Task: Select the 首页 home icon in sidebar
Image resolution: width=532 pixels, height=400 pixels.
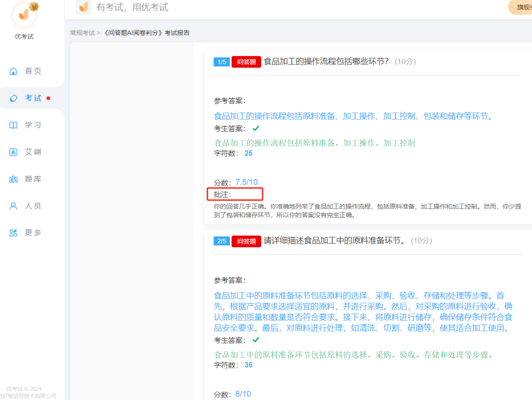Action: [13, 71]
